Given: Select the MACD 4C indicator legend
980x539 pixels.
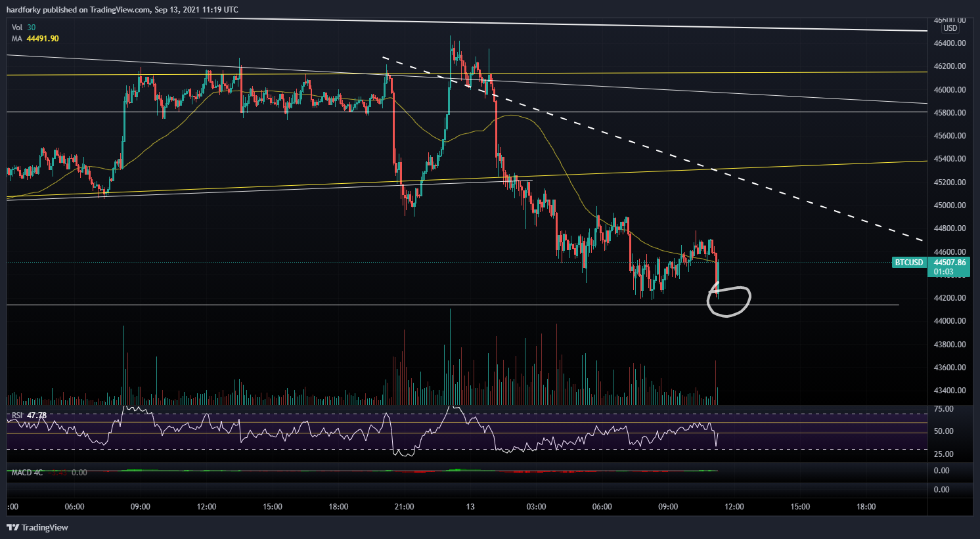Looking at the screenshot, I should point(49,473).
